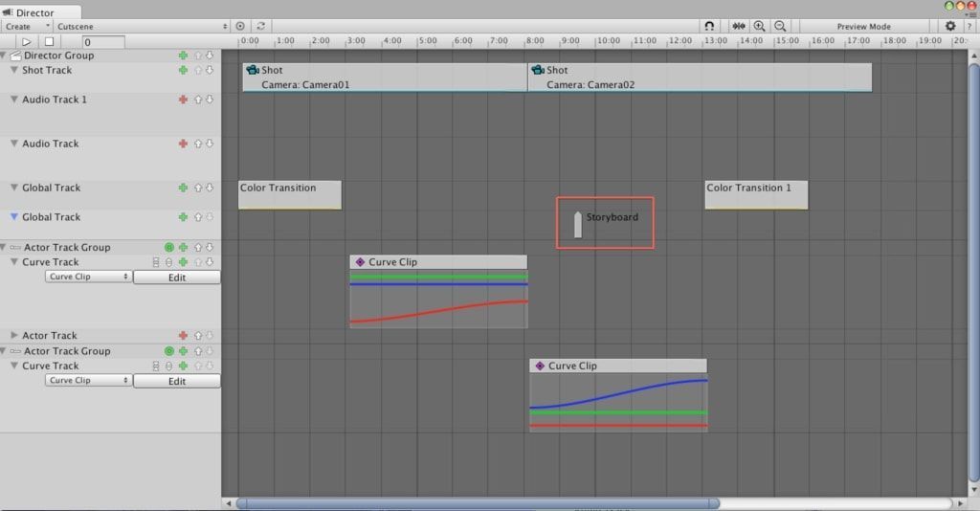Play the cutscene
Screen dimensions: 980x511
26,42
